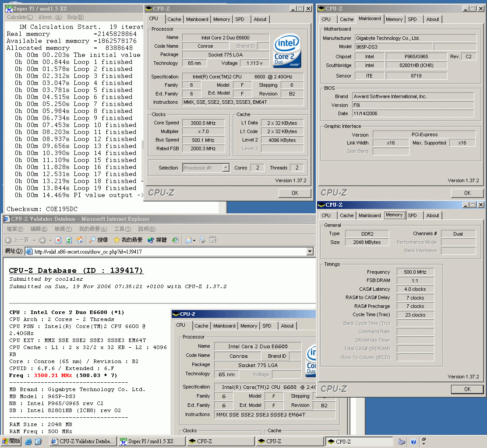The width and height of the screenshot is (487, 448).
Task: Print the page using the printer icon
Action: (x=202, y=240)
